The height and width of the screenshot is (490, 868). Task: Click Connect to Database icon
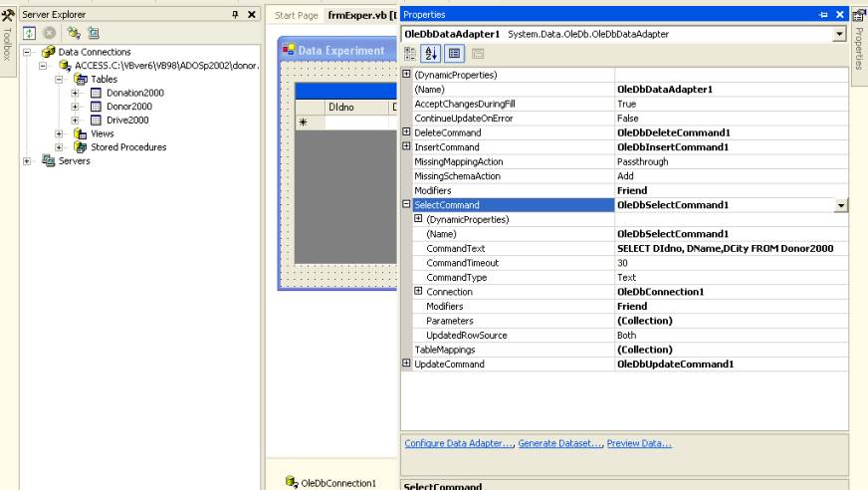(x=73, y=33)
